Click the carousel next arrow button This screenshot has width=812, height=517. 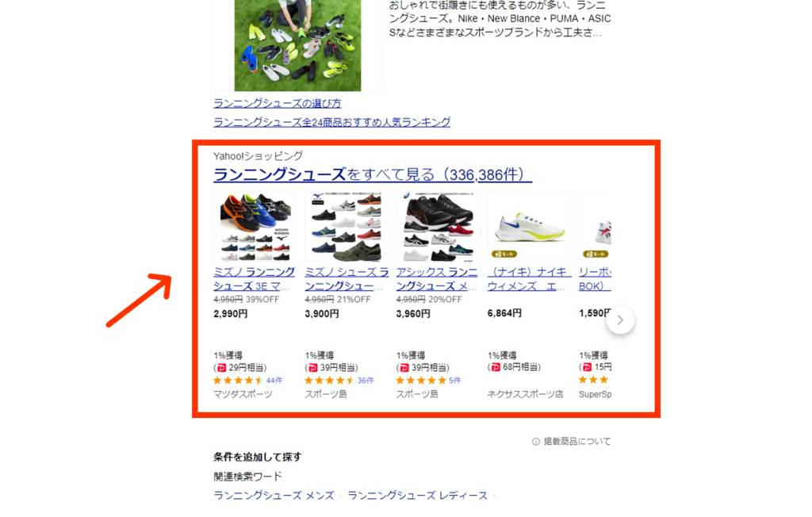point(620,320)
